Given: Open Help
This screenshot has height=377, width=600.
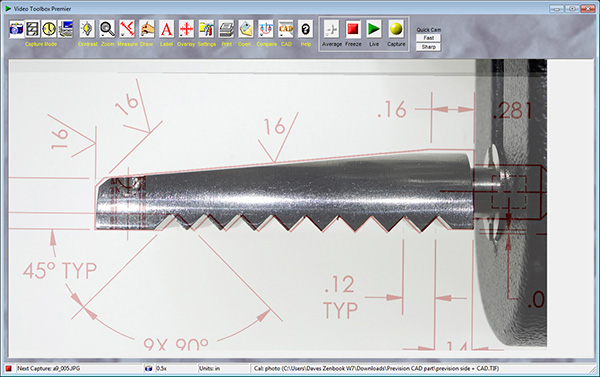Looking at the screenshot, I should [305, 29].
